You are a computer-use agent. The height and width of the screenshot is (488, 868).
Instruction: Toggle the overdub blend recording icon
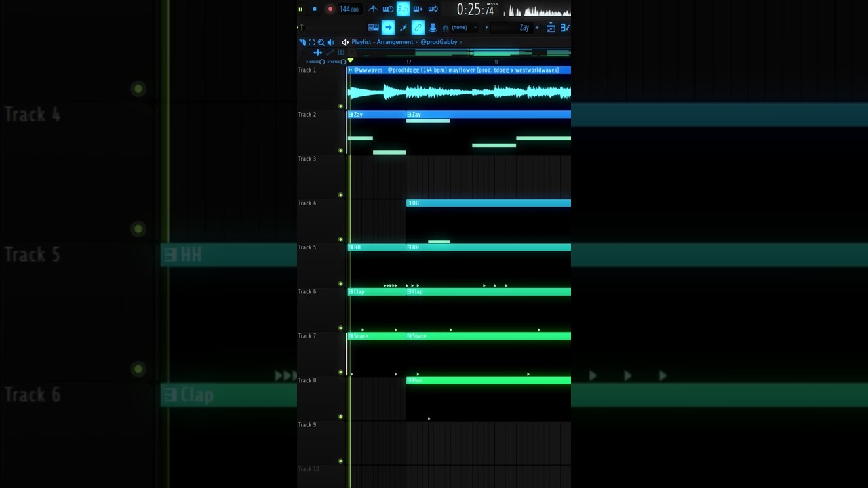(418, 9)
